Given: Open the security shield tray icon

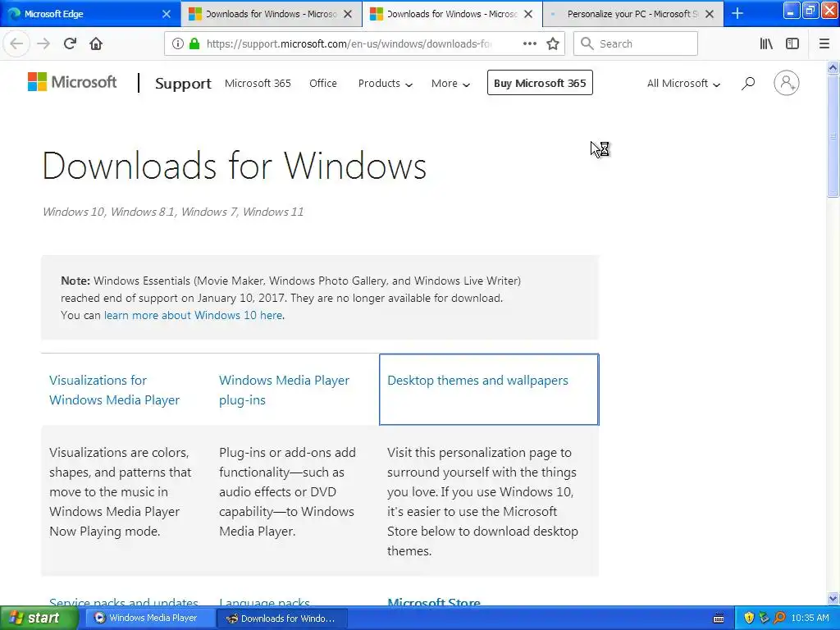Looking at the screenshot, I should click(749, 618).
